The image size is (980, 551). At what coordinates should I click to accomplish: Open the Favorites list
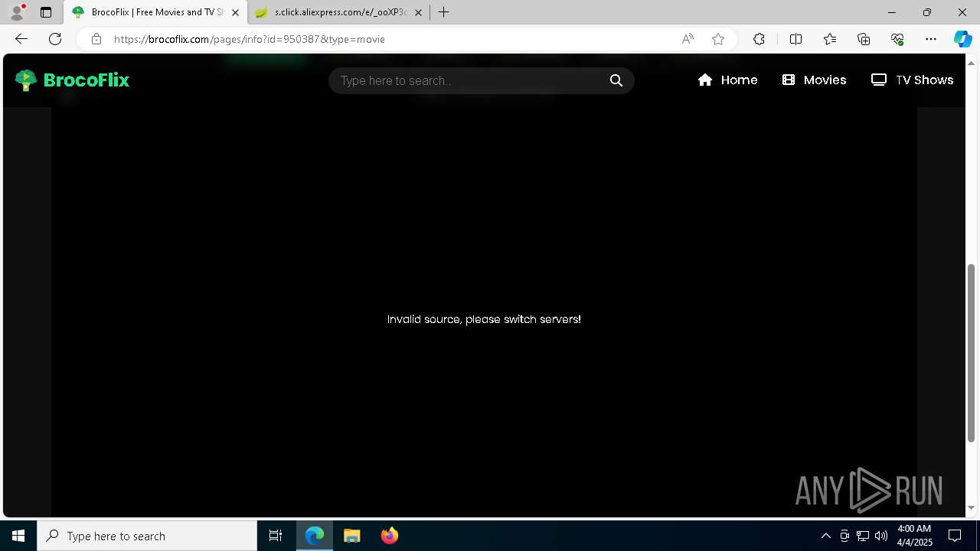click(x=830, y=39)
